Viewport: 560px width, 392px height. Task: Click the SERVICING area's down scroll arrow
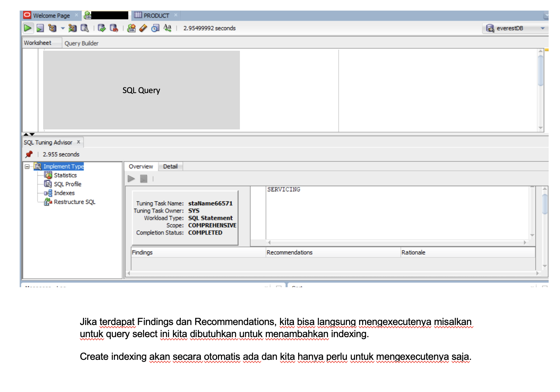(532, 235)
